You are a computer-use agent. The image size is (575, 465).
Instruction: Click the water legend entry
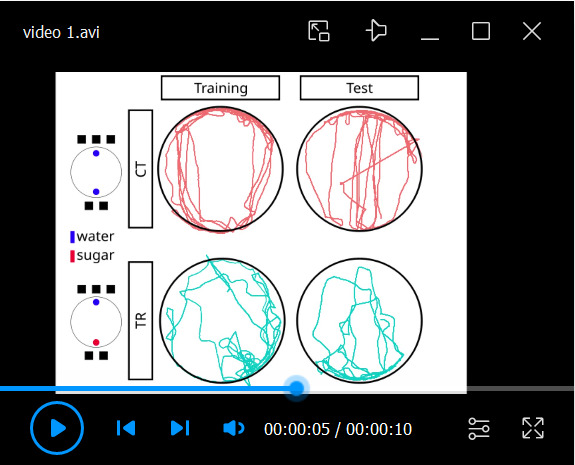92,237
